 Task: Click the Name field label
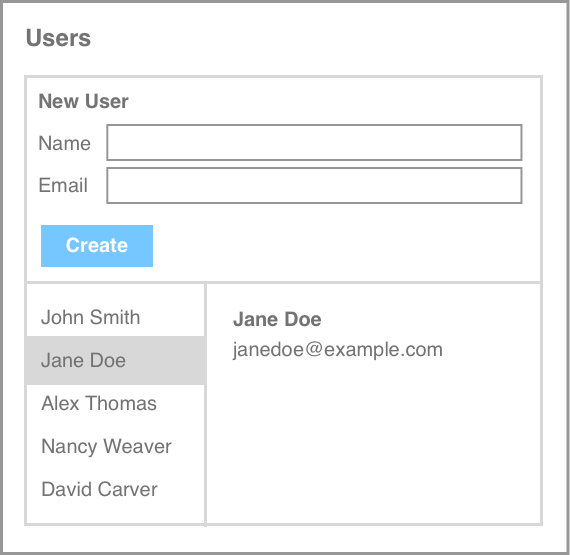tap(64, 143)
